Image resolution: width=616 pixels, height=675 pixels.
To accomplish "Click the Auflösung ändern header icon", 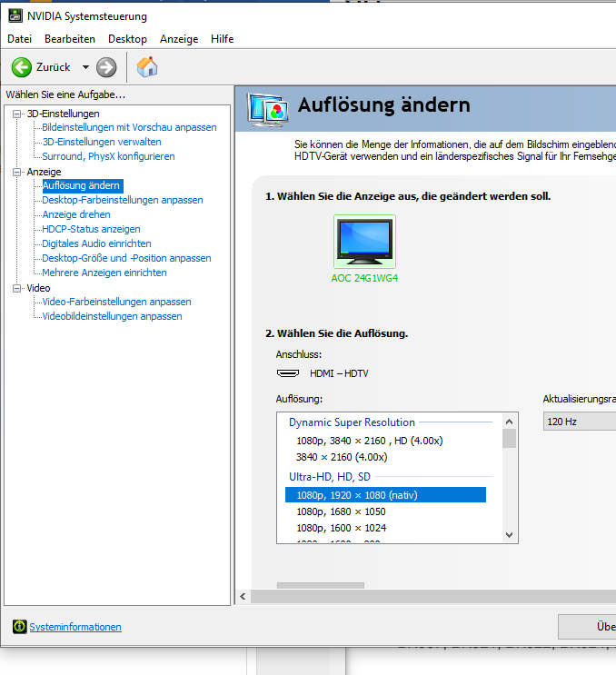I will [x=267, y=110].
